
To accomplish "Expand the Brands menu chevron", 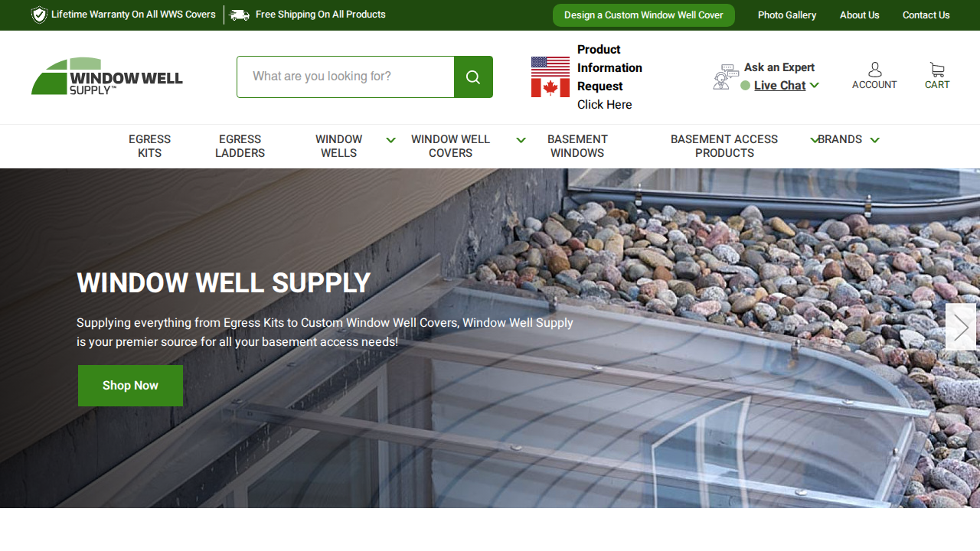I will (874, 140).
